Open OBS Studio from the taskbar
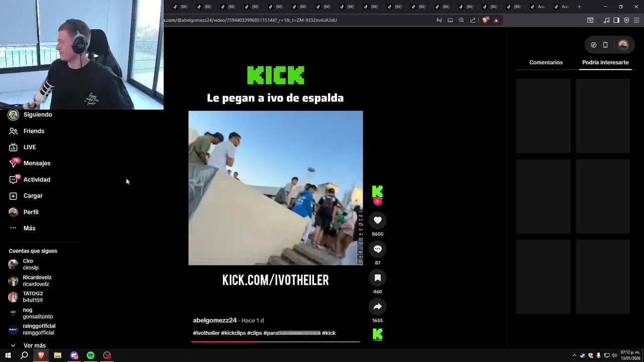Screen dimensions: 644x362 click(x=107, y=355)
